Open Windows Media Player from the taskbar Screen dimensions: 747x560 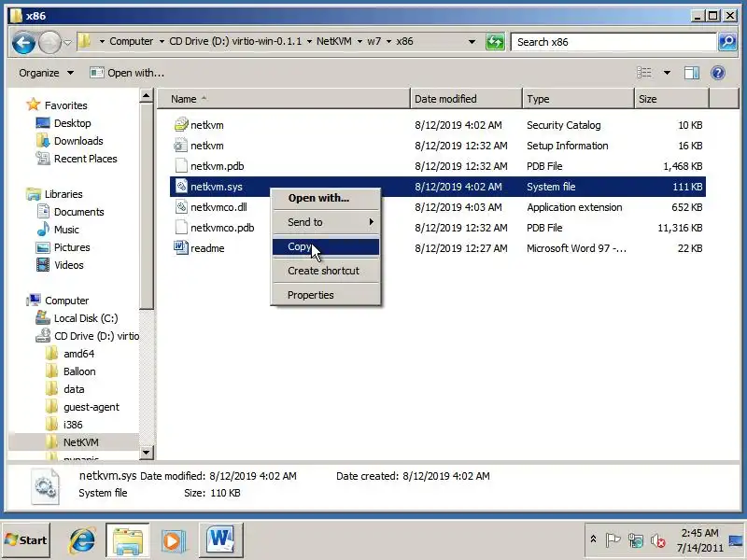click(173, 540)
